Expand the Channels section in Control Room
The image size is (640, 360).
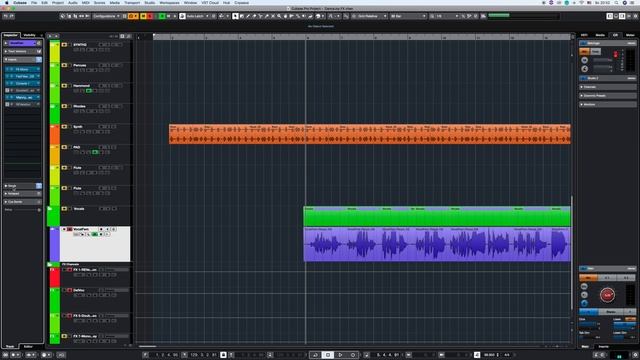(x=581, y=87)
